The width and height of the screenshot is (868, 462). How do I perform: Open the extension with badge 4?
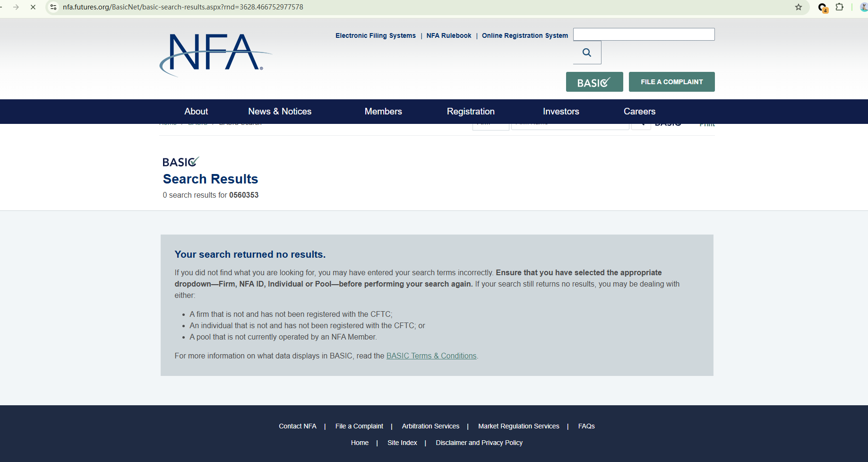[823, 8]
